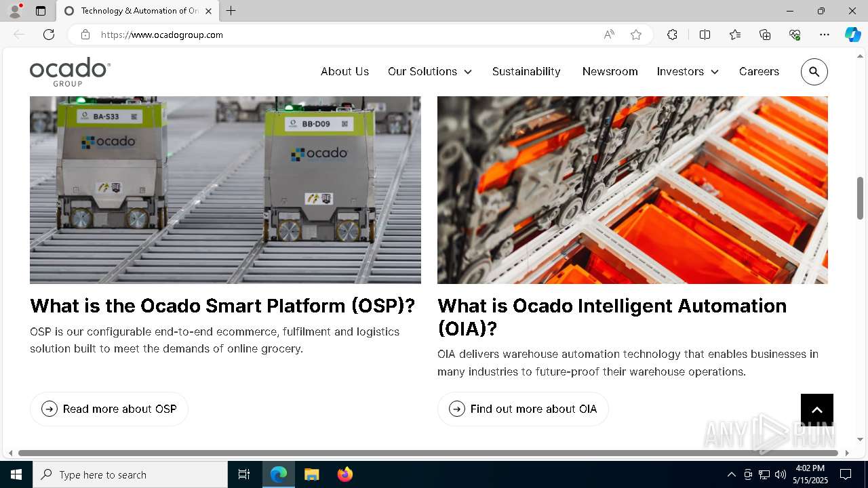Click Ocado Intelligent Automation heading

[x=612, y=317]
